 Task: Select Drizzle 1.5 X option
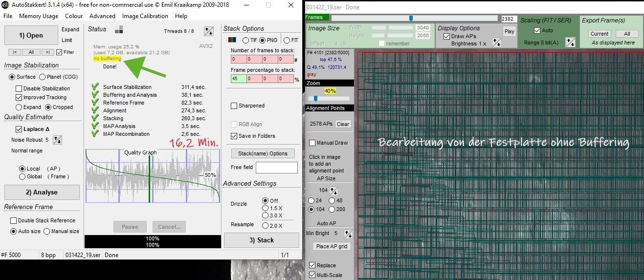tap(266, 208)
